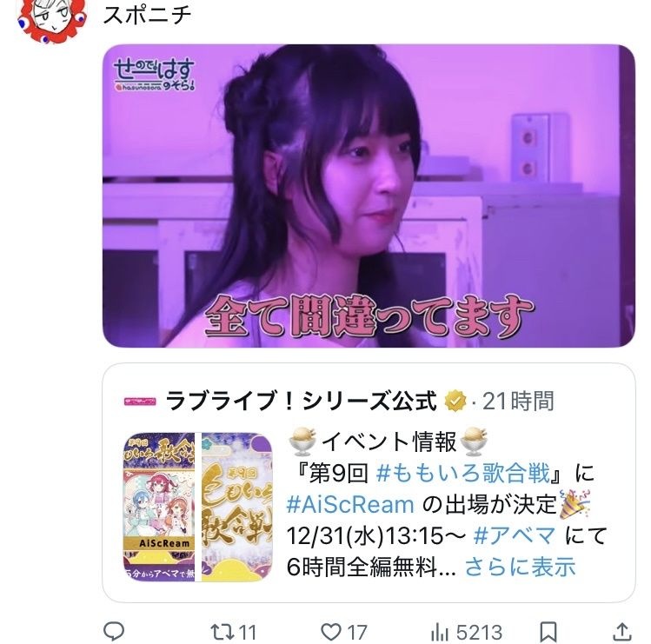Open the #AiScReam hashtag link

click(350, 504)
